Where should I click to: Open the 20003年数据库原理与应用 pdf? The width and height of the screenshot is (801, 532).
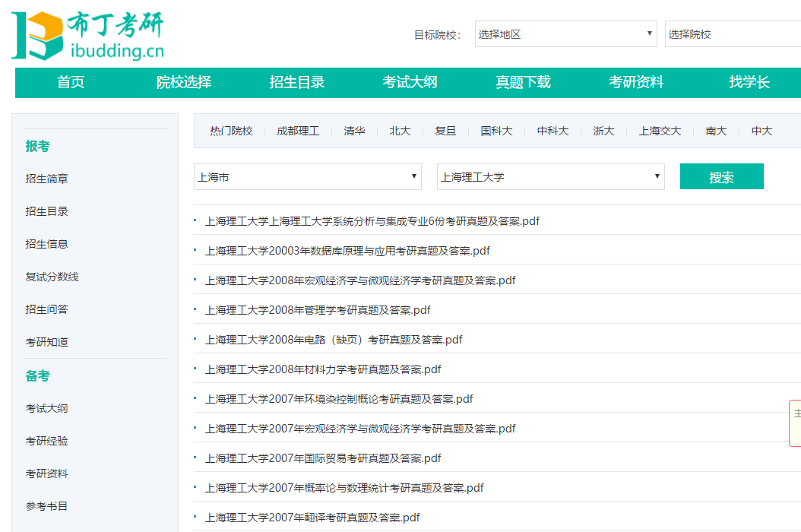click(347, 251)
